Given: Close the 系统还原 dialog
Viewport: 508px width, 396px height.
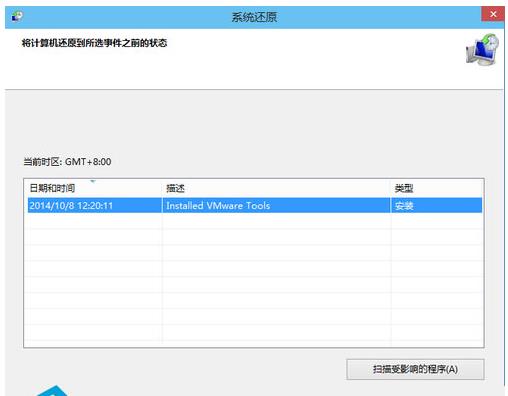Looking at the screenshot, I should 493,14.
